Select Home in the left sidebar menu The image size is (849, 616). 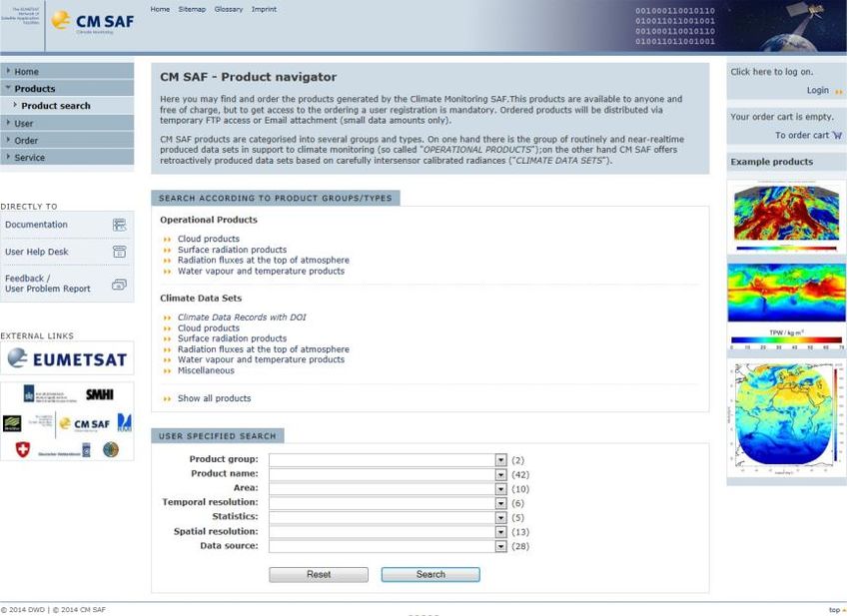pos(67,71)
